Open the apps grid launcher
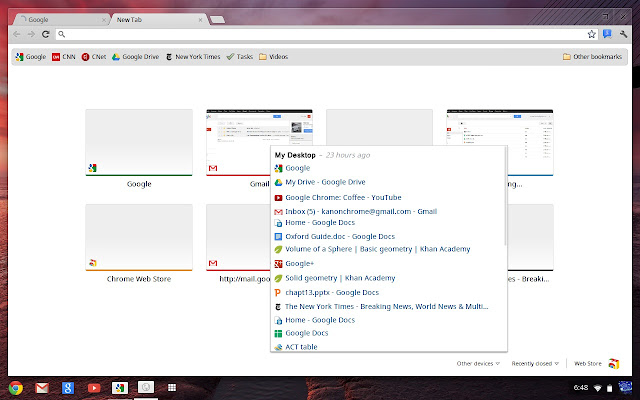Screen dimensions: 640x400 tap(172, 387)
